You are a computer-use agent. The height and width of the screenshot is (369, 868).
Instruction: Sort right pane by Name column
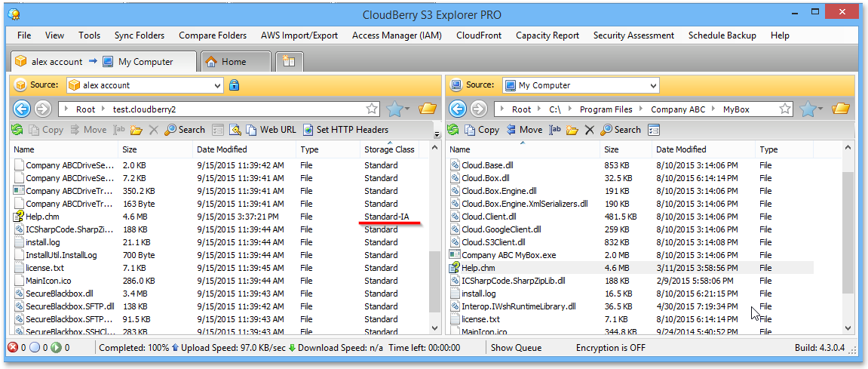tap(523, 149)
